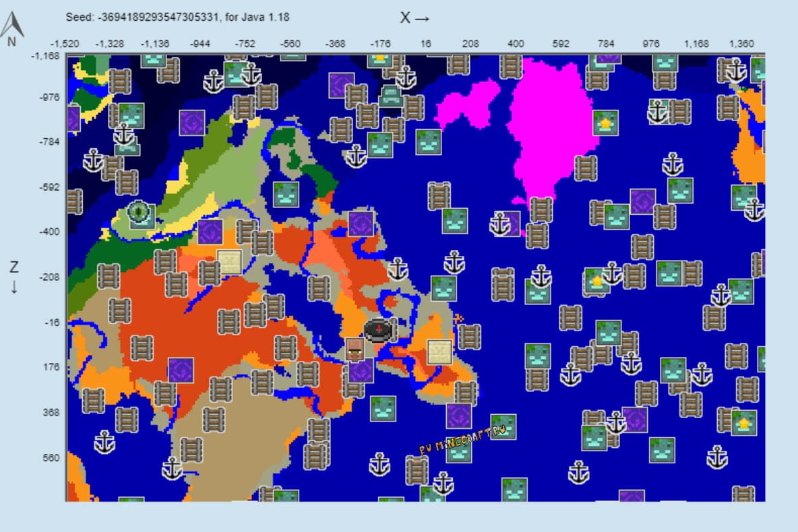798x532 pixels.
Task: Open the desert temple marker nearest the spawn compass
Action: pos(439,352)
